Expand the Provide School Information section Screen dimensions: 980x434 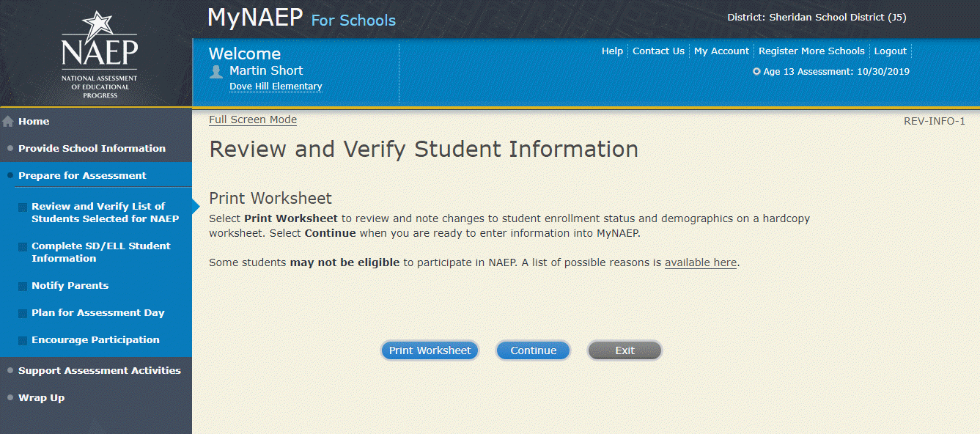92,148
